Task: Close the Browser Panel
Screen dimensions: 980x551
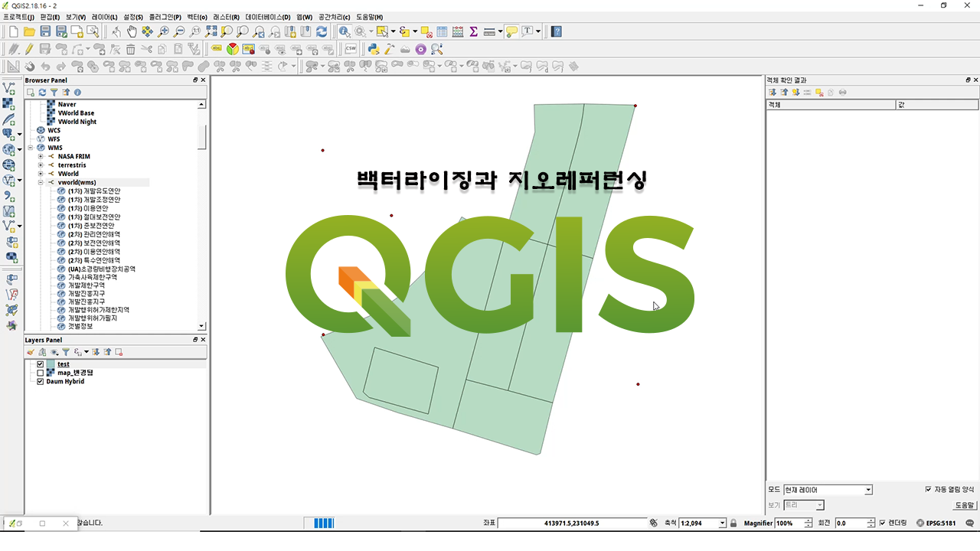Action: click(203, 80)
